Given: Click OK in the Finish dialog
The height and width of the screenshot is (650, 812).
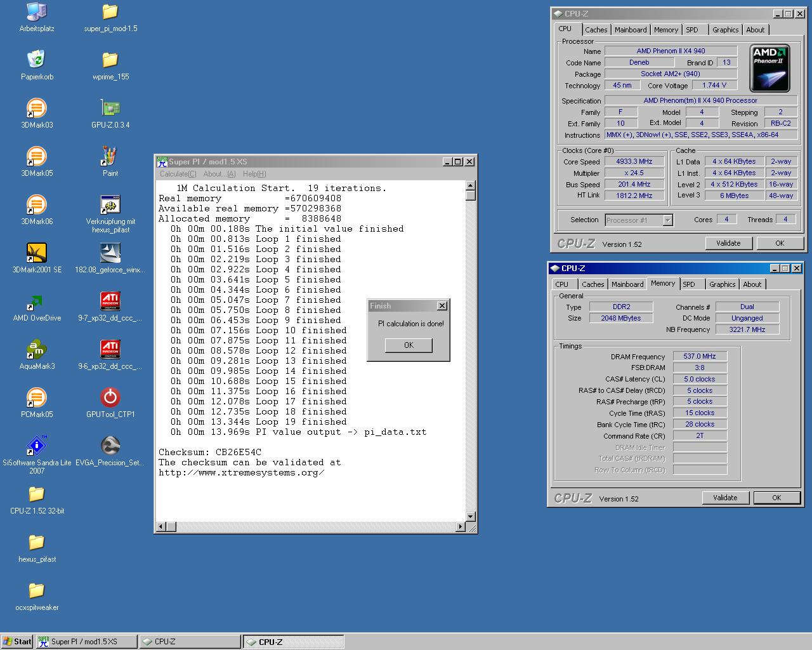Looking at the screenshot, I should pyautogui.click(x=409, y=345).
